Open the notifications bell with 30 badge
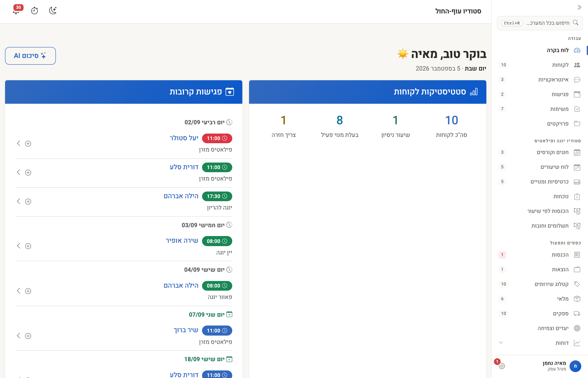588x378 pixels. [16, 10]
